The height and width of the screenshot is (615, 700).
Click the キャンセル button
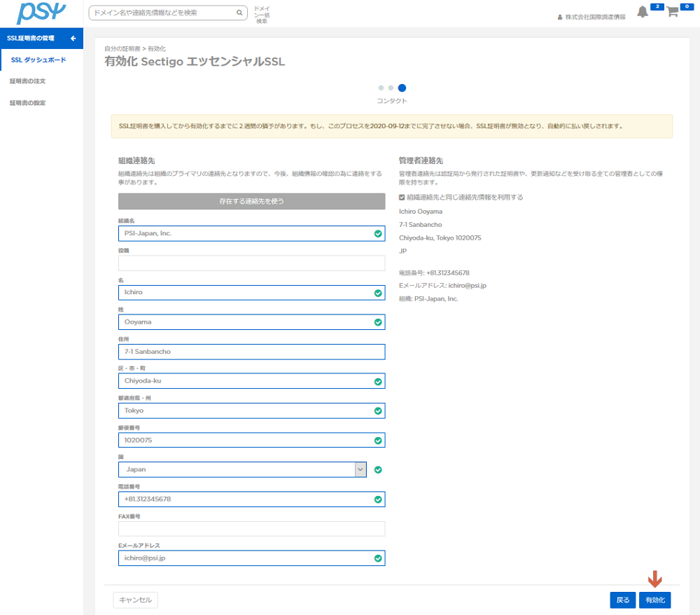tap(135, 600)
